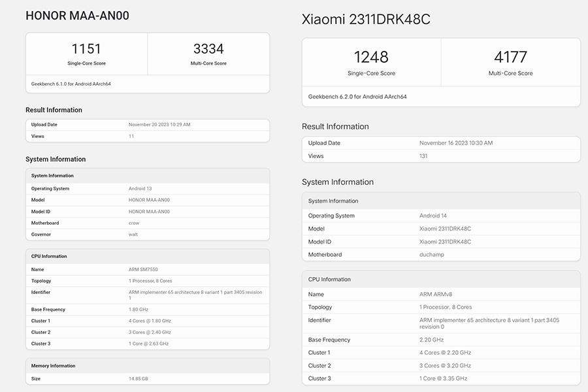Select the Xiaomi single-core score "1248"

(371, 57)
